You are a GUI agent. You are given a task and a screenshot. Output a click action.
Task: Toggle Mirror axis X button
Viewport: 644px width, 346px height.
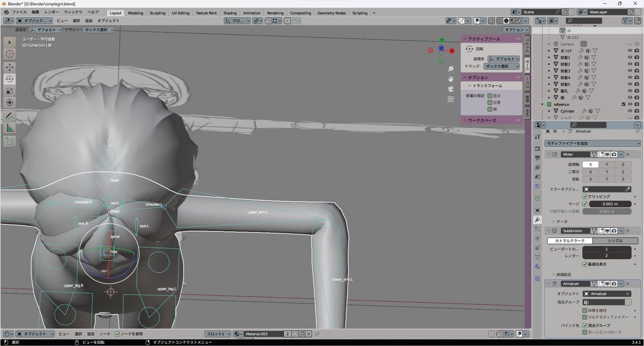591,165
